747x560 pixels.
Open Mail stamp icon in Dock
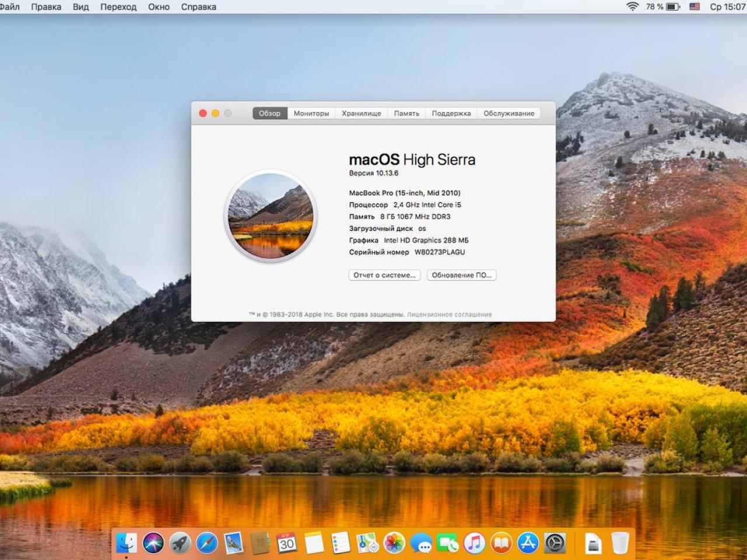point(234,543)
